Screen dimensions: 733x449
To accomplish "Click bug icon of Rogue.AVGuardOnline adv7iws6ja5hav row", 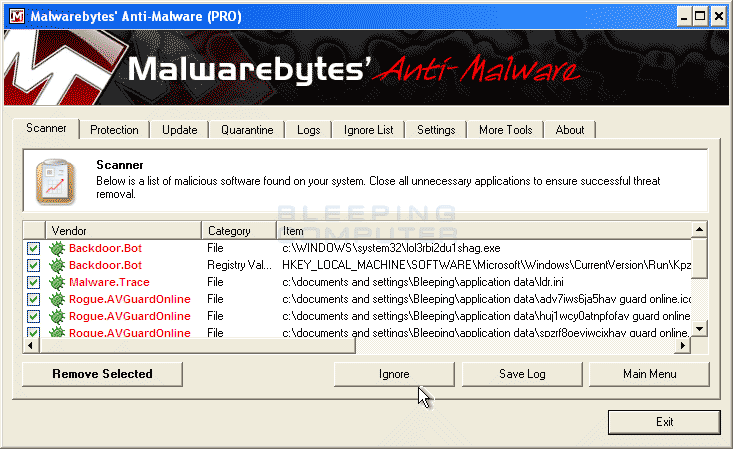I will (x=57, y=299).
